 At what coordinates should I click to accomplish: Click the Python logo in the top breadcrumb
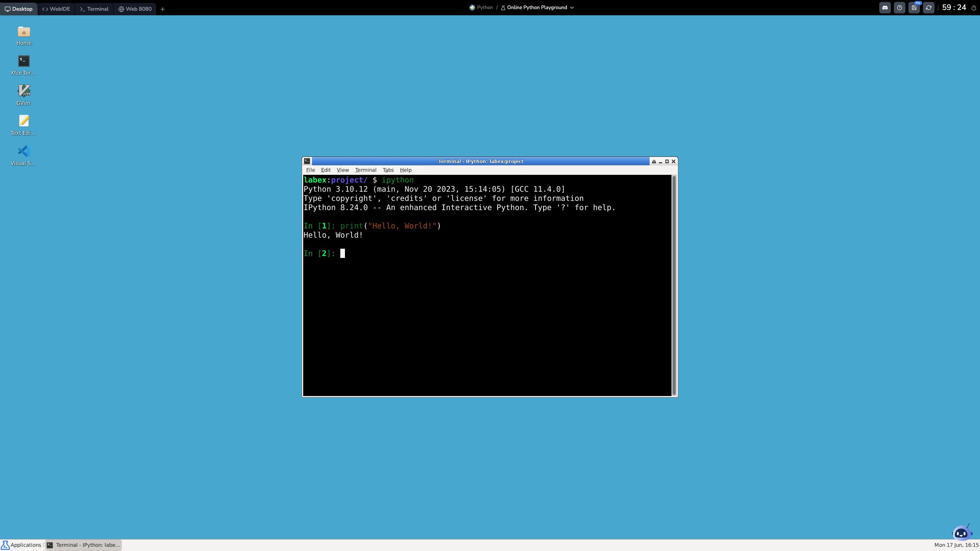tap(471, 7)
